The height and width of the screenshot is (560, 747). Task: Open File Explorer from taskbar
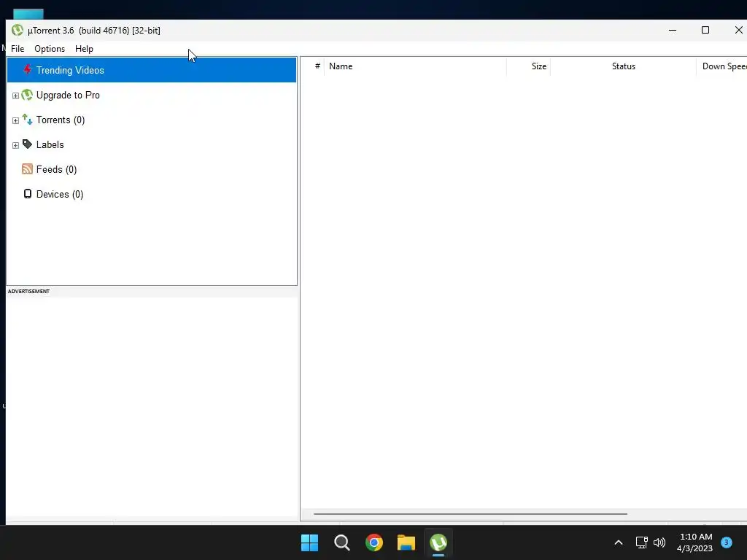tap(406, 542)
